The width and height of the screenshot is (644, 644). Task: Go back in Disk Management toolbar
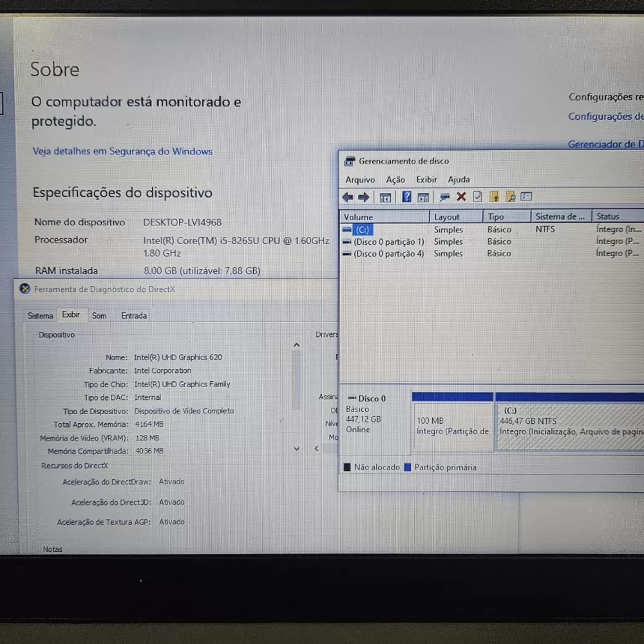pyautogui.click(x=348, y=198)
